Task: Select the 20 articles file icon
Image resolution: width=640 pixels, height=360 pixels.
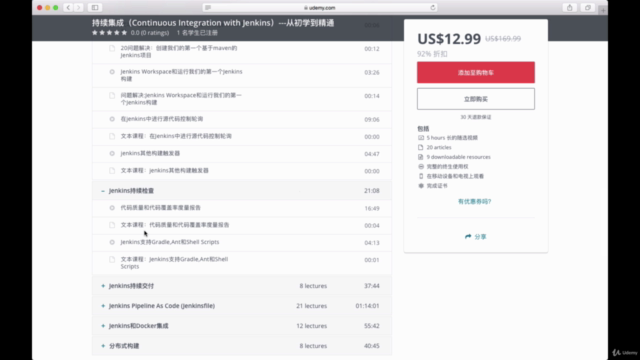Action: (421, 147)
